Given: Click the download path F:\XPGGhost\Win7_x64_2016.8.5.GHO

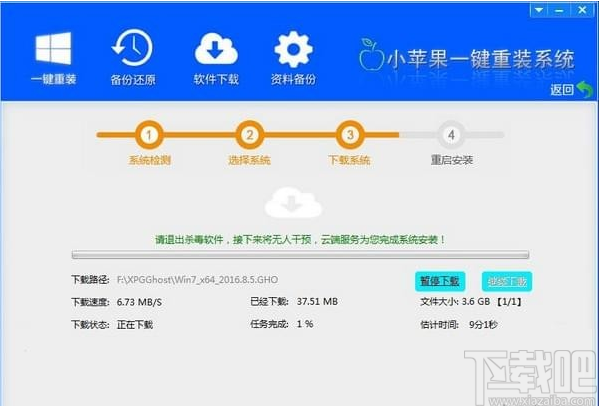Looking at the screenshot, I should coord(197,280).
